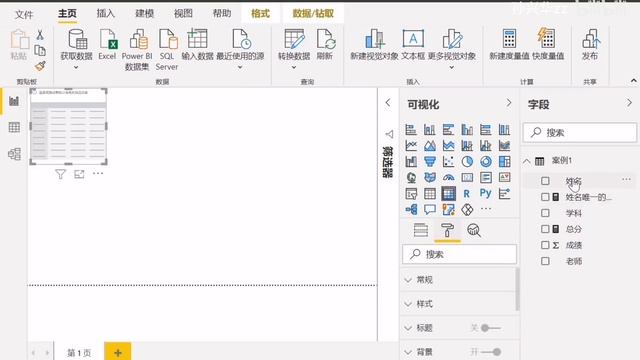640x360 pixels.
Task: Insert 新建视觉对象 (New Visual)
Action: [374, 45]
